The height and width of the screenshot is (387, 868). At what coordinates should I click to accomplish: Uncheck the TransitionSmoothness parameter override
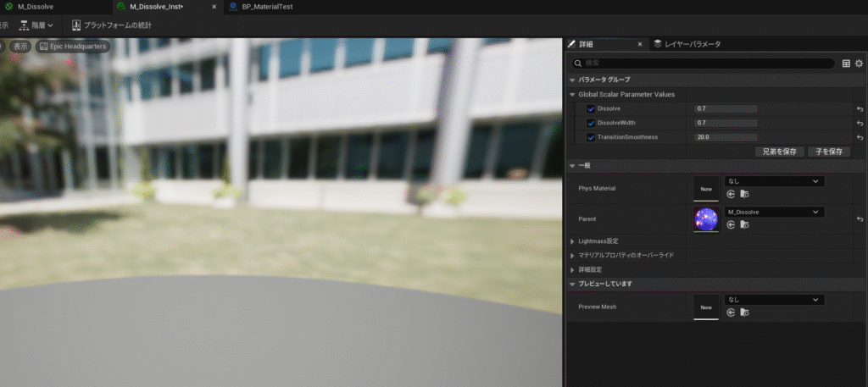point(591,137)
